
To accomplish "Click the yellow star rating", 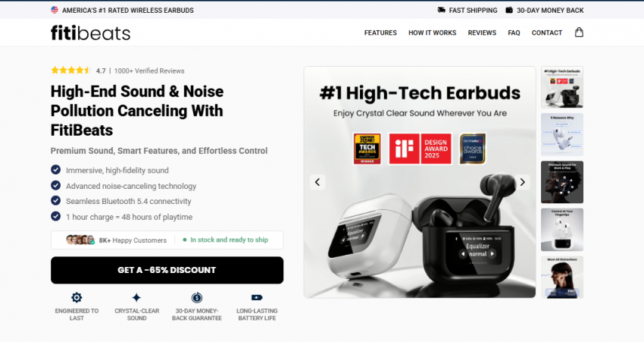I will click(x=70, y=71).
